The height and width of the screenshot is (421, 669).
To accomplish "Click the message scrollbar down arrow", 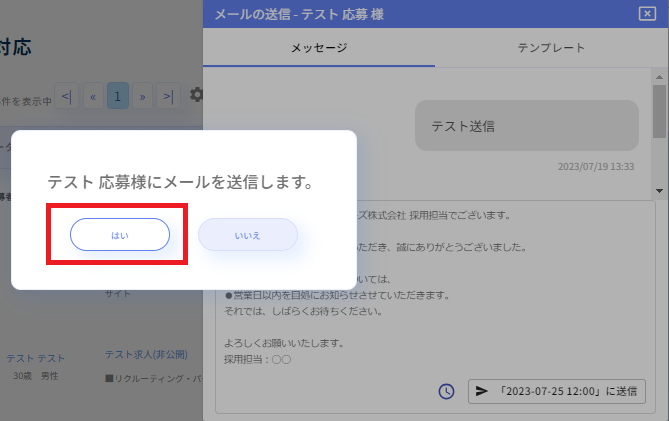I will [659, 191].
